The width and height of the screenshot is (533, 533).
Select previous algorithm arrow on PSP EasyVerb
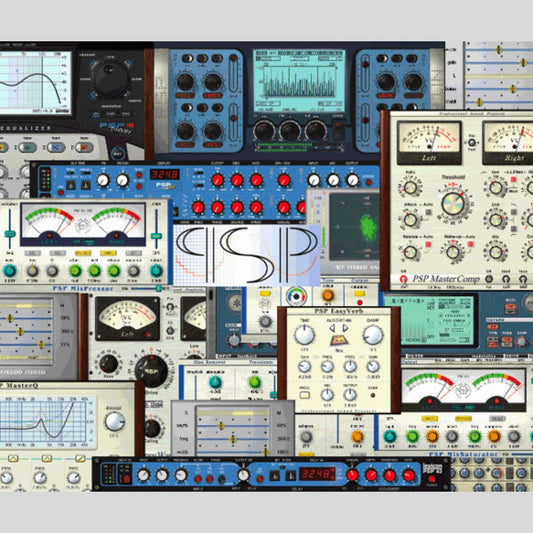332,328
